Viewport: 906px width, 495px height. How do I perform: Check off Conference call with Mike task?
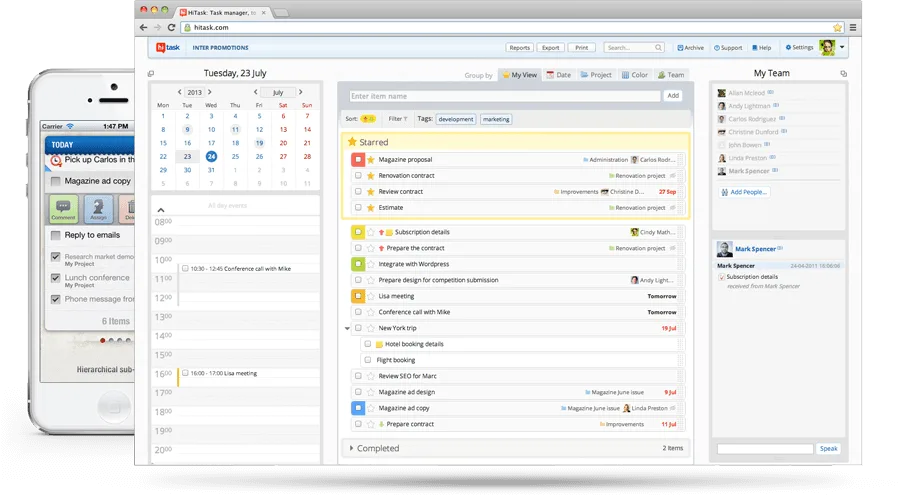[358, 312]
